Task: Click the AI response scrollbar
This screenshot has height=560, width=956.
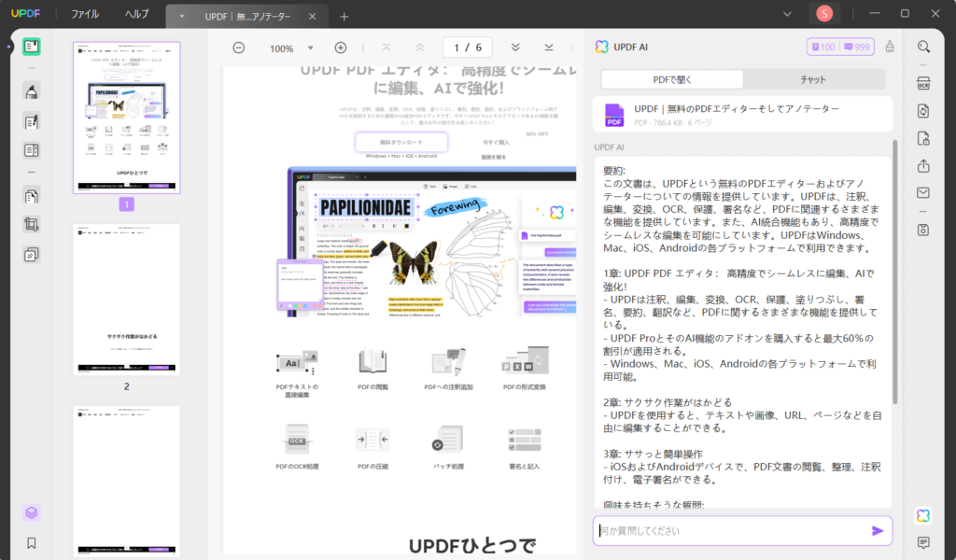Action: [x=895, y=272]
